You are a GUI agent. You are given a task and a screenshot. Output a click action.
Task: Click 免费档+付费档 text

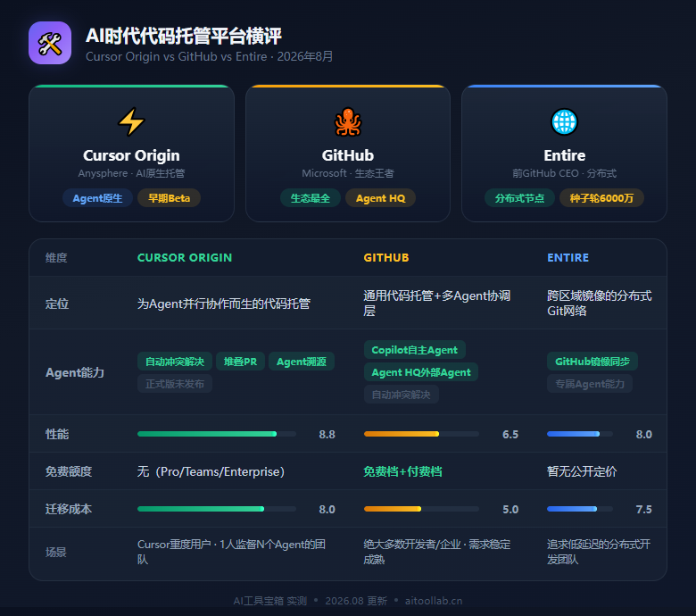click(x=402, y=471)
